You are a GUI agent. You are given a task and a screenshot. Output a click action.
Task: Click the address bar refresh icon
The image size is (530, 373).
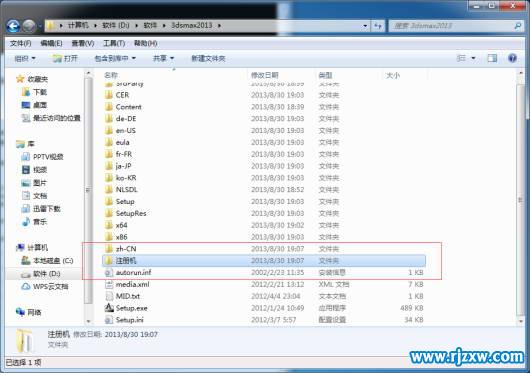point(378,26)
